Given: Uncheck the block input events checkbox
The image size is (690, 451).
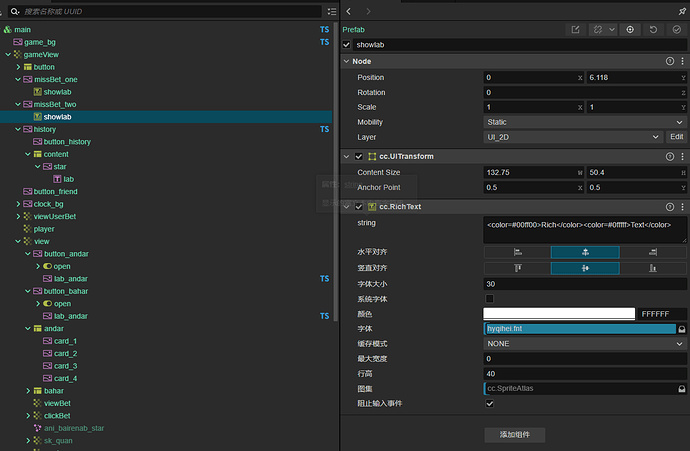Looking at the screenshot, I should pos(489,403).
